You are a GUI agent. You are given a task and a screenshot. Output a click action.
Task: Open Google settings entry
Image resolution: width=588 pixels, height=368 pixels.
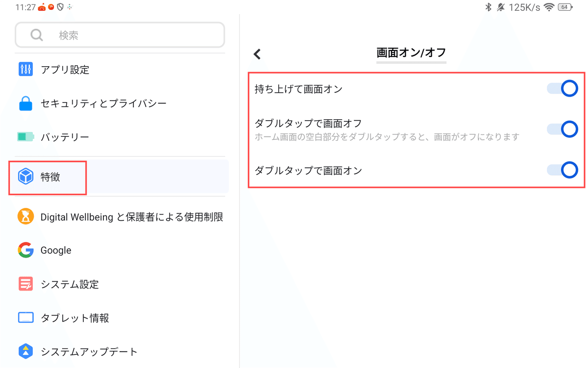coord(120,250)
